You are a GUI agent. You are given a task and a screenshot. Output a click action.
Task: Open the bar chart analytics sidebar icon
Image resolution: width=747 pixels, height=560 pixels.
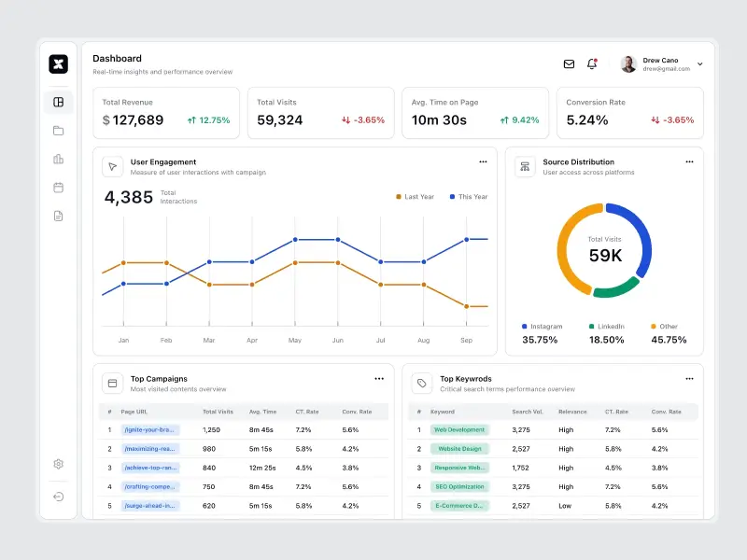pos(58,160)
